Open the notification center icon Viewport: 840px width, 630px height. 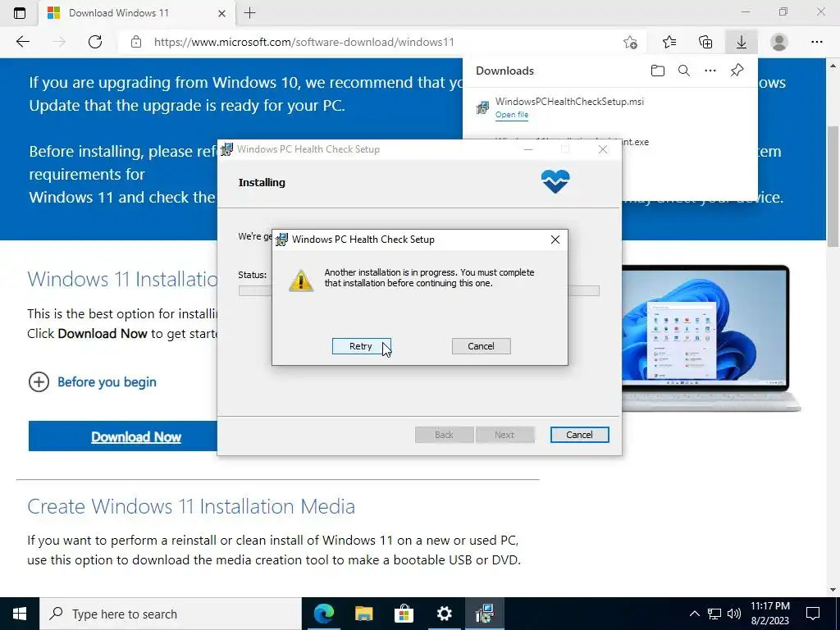coord(813,614)
